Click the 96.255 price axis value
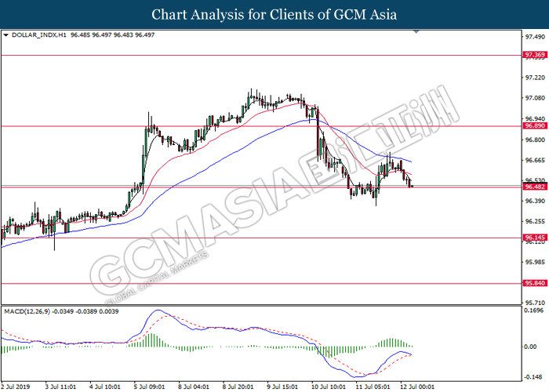 coord(536,221)
